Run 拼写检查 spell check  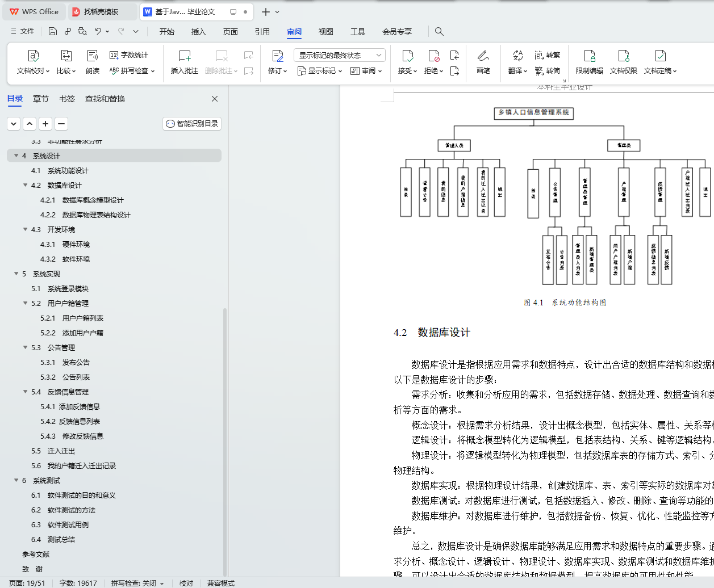point(132,71)
